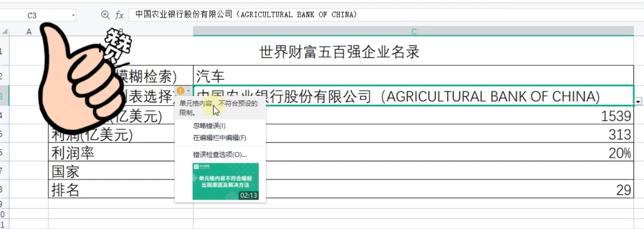Select the value cell 1539

pyautogui.click(x=413, y=116)
